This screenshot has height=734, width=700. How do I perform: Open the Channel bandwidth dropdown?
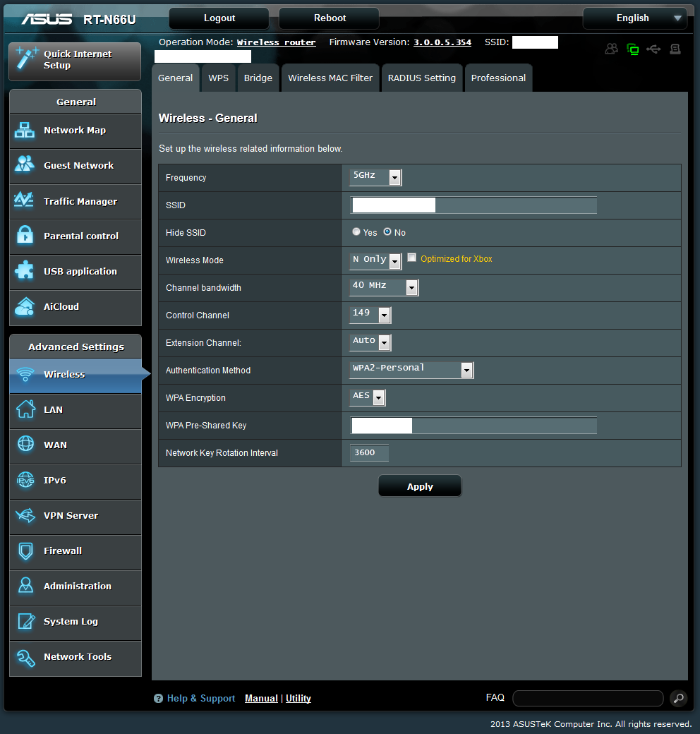pyautogui.click(x=384, y=287)
